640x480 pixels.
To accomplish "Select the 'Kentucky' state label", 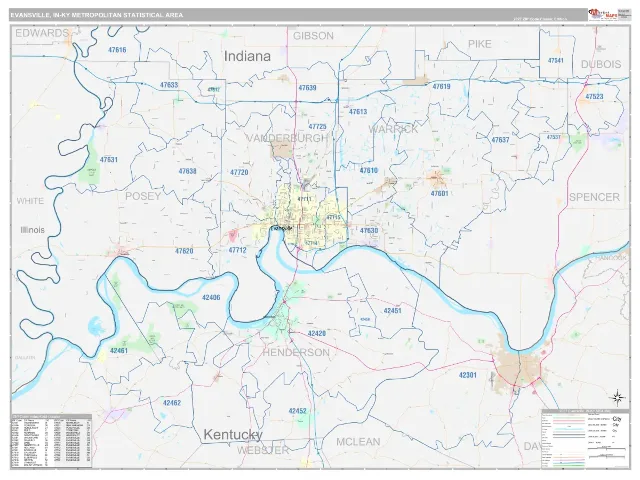I will tap(233, 435).
